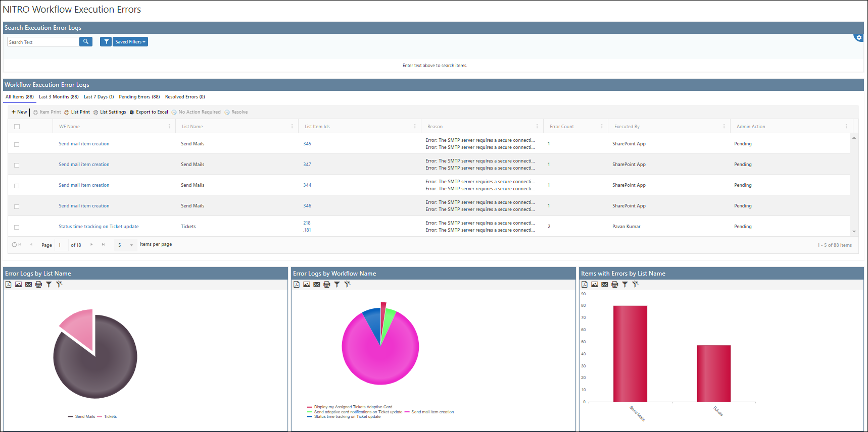This screenshot has width=868, height=432.
Task: Click the grid refresh icon
Action: tap(14, 245)
